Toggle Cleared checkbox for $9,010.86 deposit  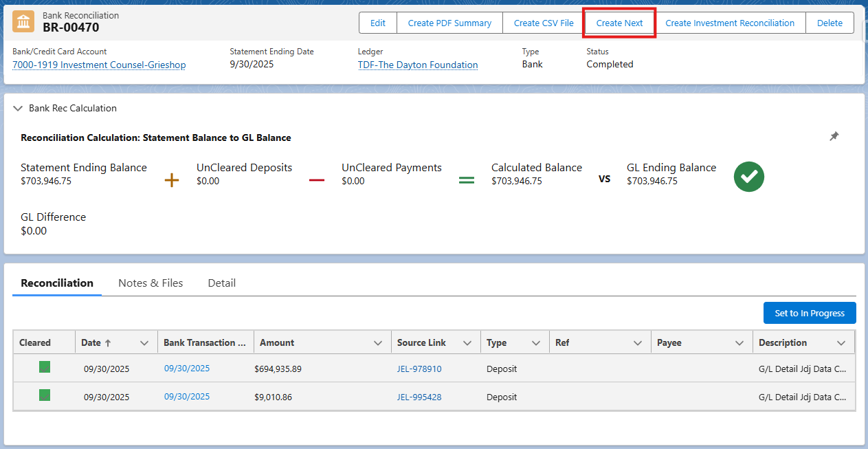45,395
